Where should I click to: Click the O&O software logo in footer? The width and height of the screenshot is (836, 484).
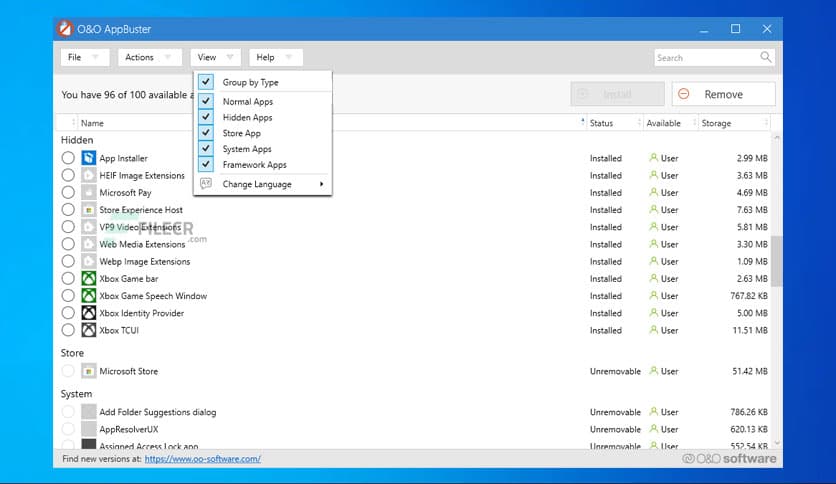[x=729, y=458]
